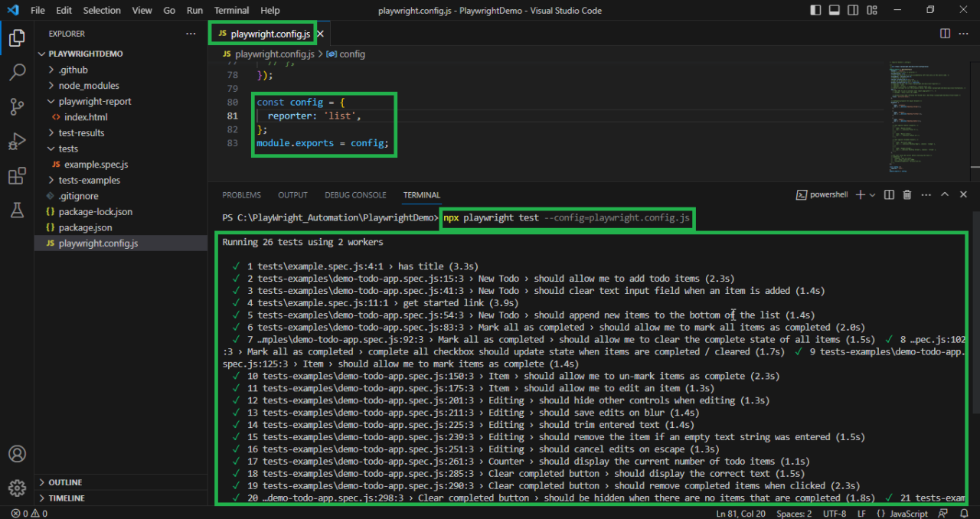Open the Terminal menu
This screenshot has height=519, width=980.
tap(231, 11)
